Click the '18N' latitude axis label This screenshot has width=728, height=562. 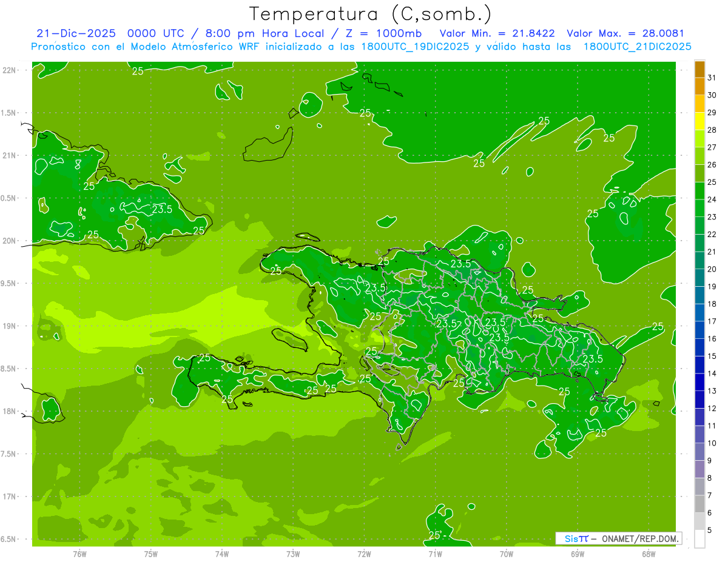[x=10, y=411]
